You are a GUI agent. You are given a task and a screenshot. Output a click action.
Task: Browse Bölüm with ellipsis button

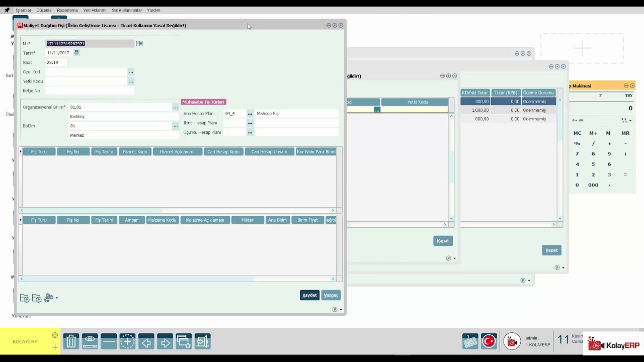pyautogui.click(x=176, y=126)
